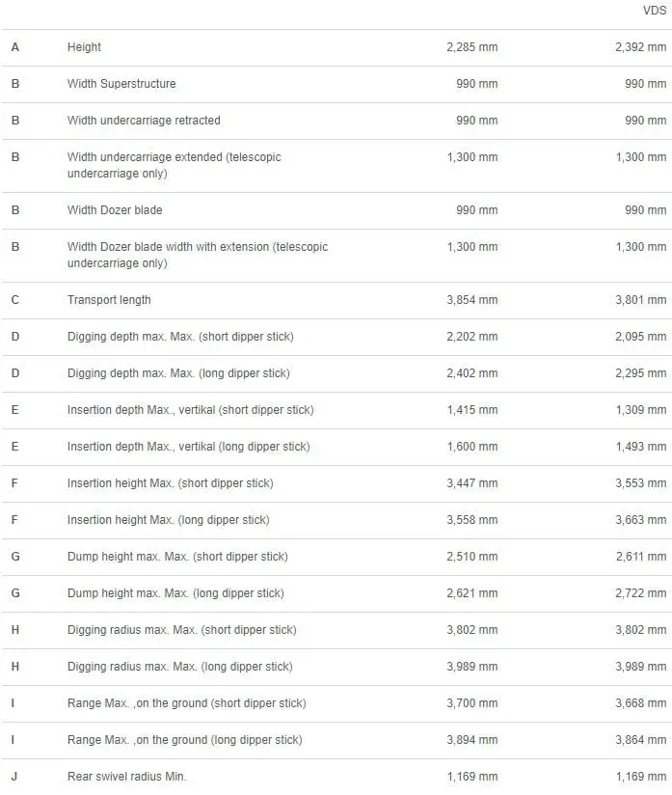This screenshot has height=795, width=672.
Task: Select the Width Dozer blade label
Action: pos(115,210)
